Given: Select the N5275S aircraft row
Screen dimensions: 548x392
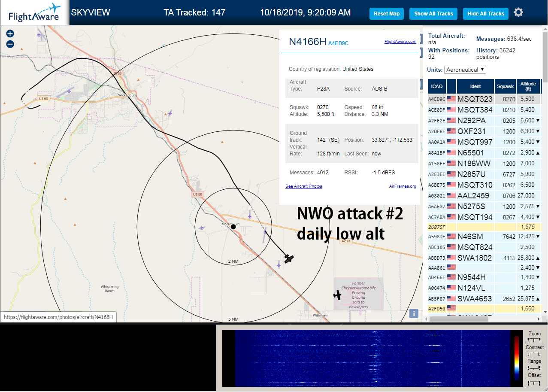Looking at the screenshot, I should coord(484,207).
